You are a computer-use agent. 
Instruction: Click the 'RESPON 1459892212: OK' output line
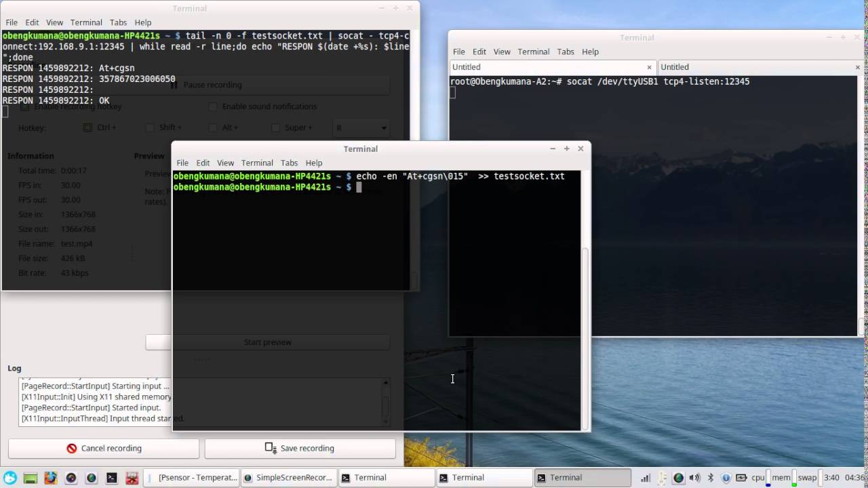point(56,100)
